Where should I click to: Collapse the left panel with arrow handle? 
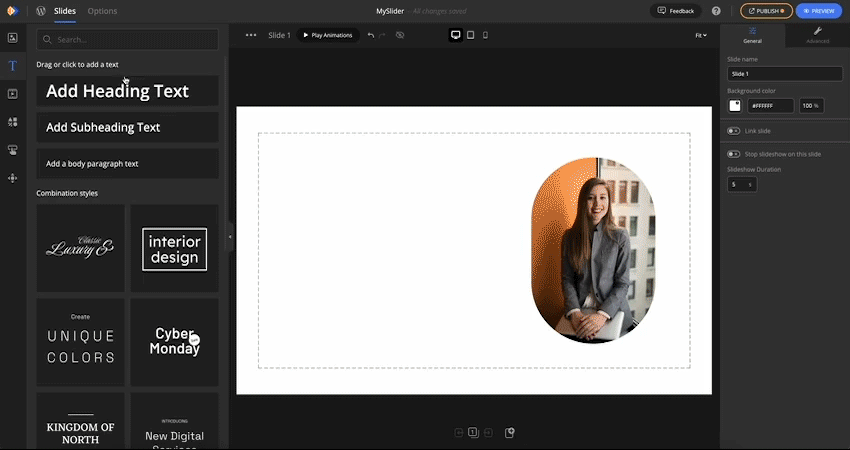[230, 237]
